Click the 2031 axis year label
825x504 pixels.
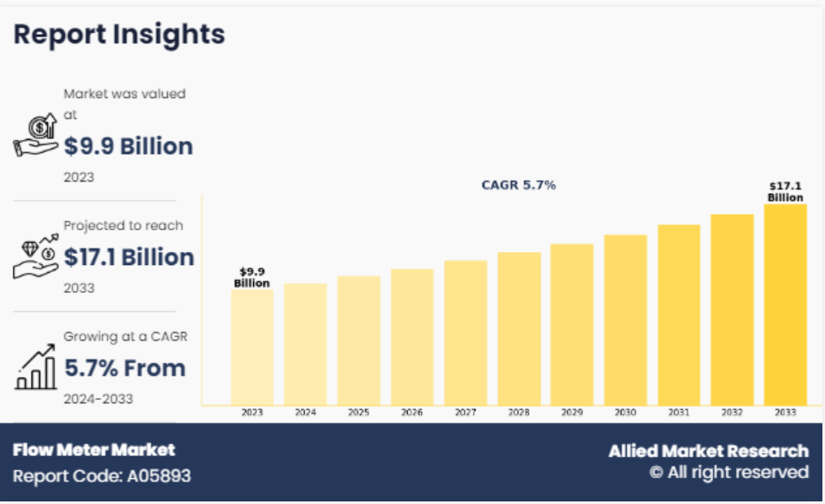[x=679, y=413]
